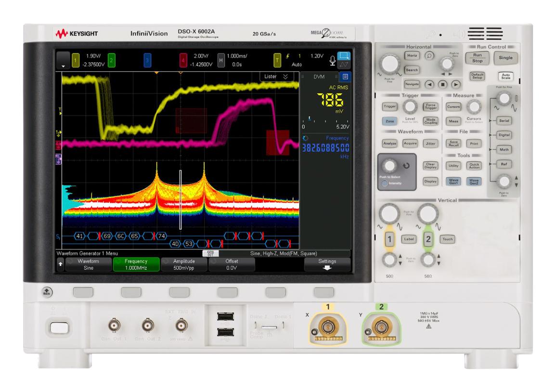The image size is (556, 392).
Task: Click the Mode Coupling key
Action: 430,121
